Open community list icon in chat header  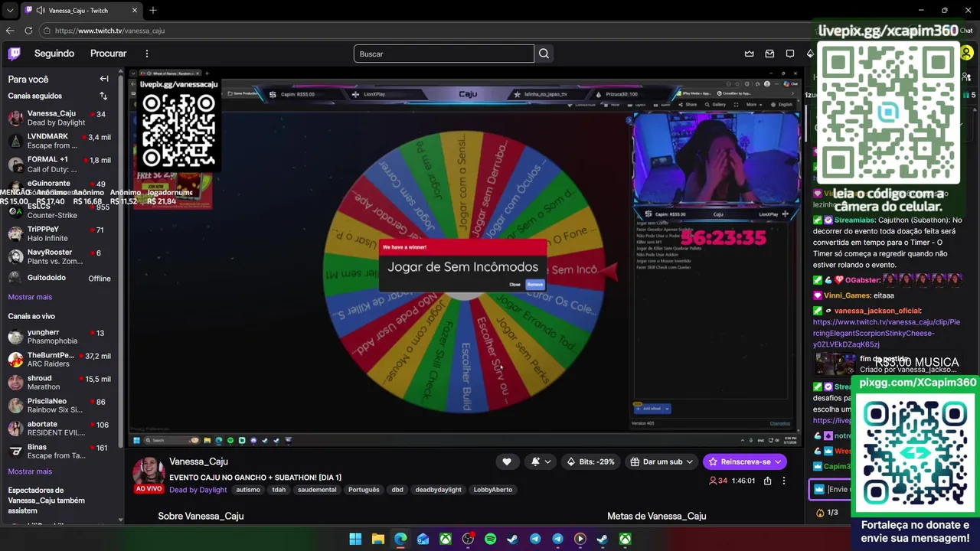point(968,77)
